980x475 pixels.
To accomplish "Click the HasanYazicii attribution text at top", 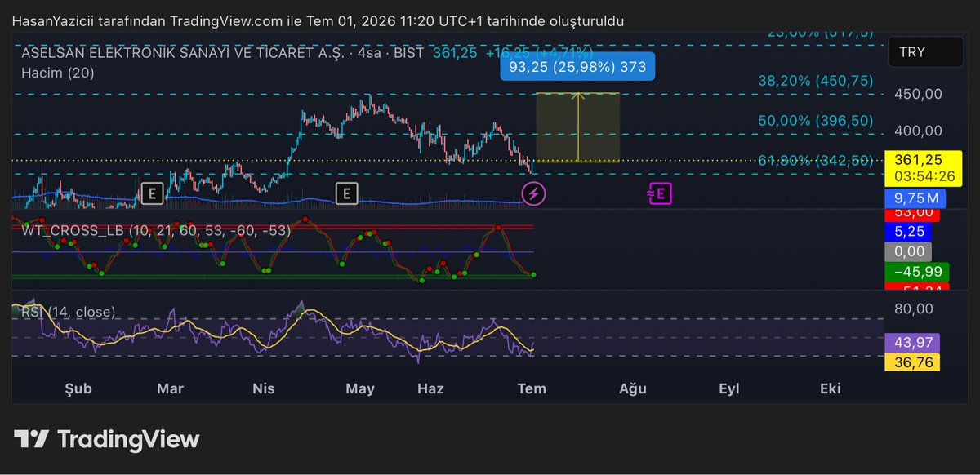I will click(318, 20).
